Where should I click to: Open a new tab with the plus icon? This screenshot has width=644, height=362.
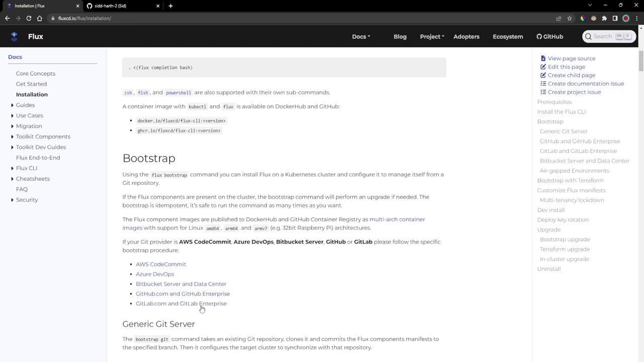(171, 6)
